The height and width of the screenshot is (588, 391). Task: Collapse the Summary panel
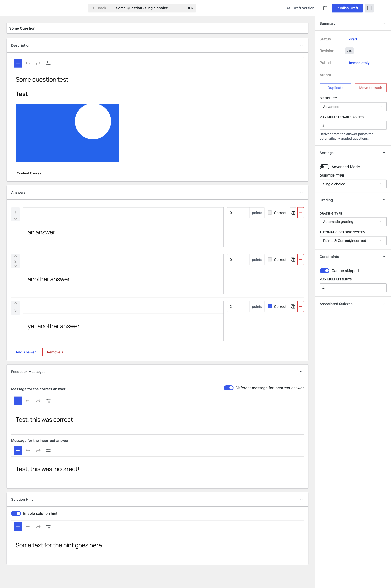(x=384, y=23)
